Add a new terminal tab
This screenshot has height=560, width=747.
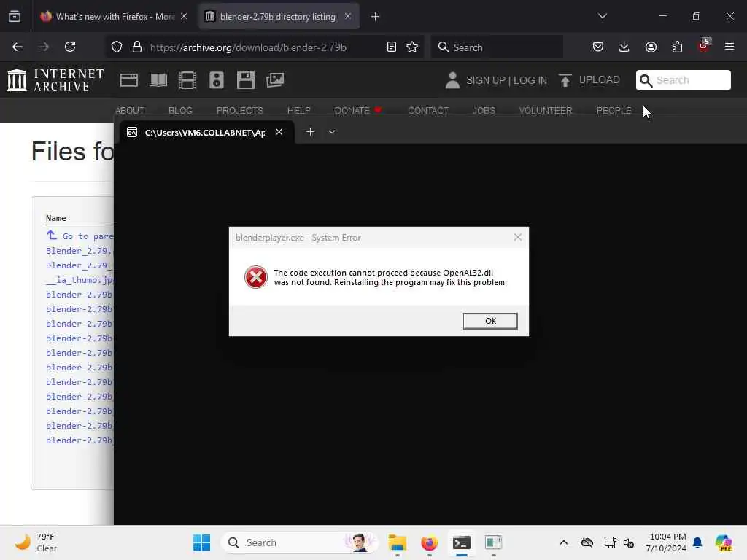point(310,132)
